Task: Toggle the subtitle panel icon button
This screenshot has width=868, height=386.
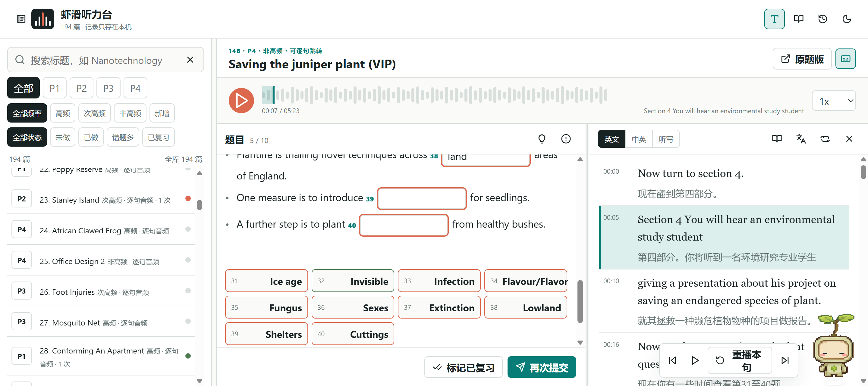Action: coord(845,59)
